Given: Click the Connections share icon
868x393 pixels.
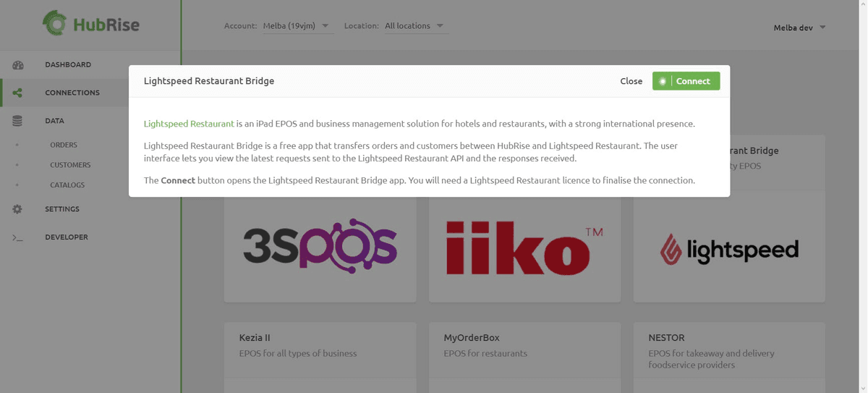Looking at the screenshot, I should [18, 93].
